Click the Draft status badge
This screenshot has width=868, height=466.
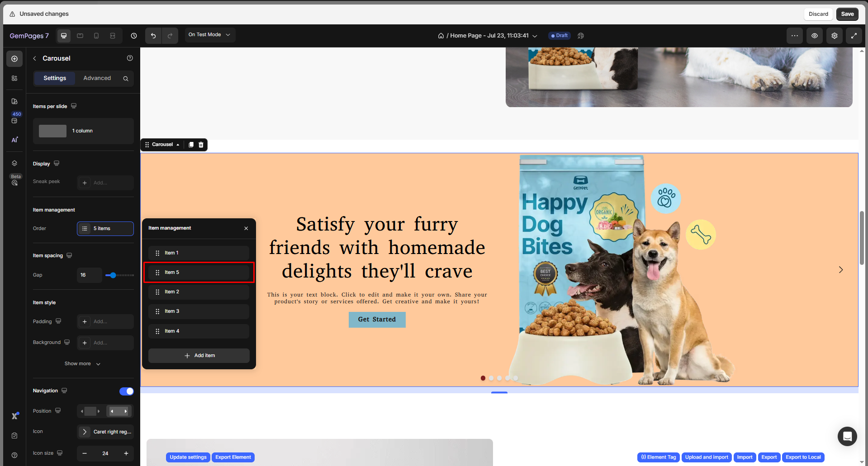(x=560, y=36)
